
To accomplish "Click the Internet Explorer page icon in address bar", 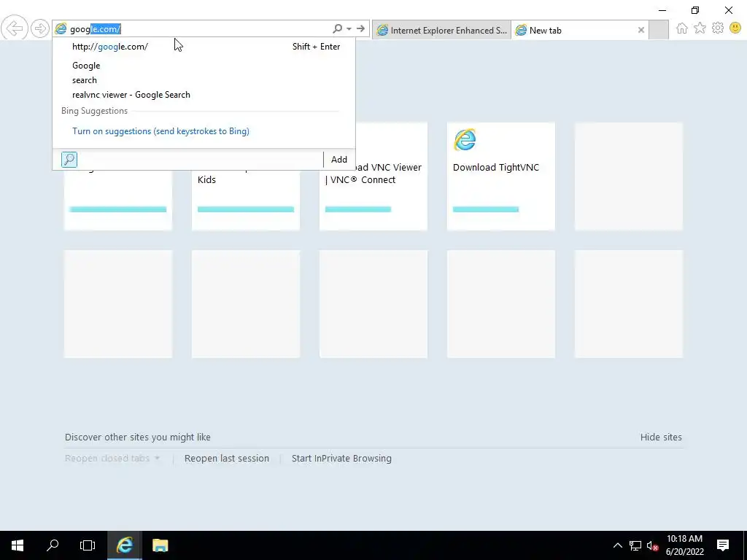I will pos(61,29).
